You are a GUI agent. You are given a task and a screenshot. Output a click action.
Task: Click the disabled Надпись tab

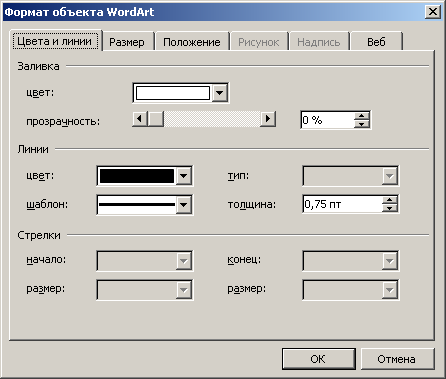pyautogui.click(x=319, y=42)
